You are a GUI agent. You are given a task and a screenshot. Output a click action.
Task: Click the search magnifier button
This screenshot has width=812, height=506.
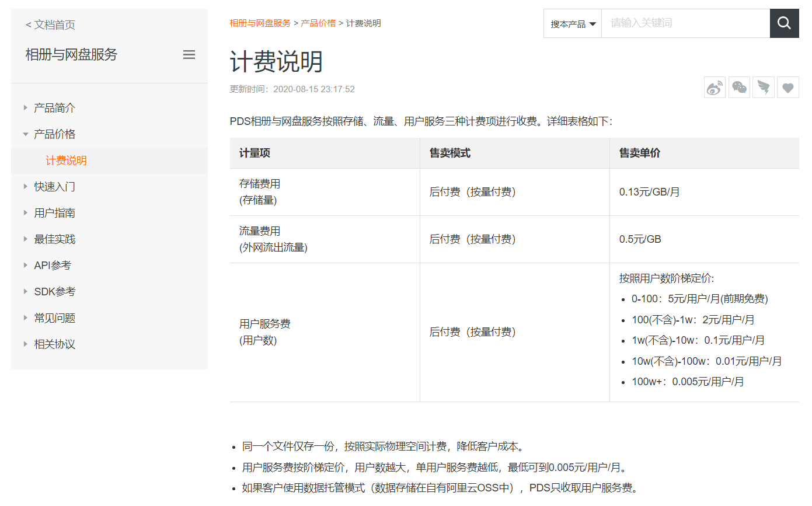pos(785,23)
